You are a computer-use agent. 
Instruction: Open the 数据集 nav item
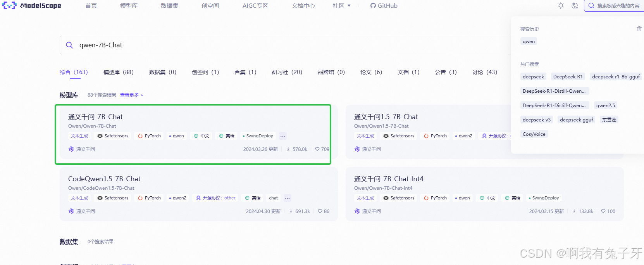(169, 5)
